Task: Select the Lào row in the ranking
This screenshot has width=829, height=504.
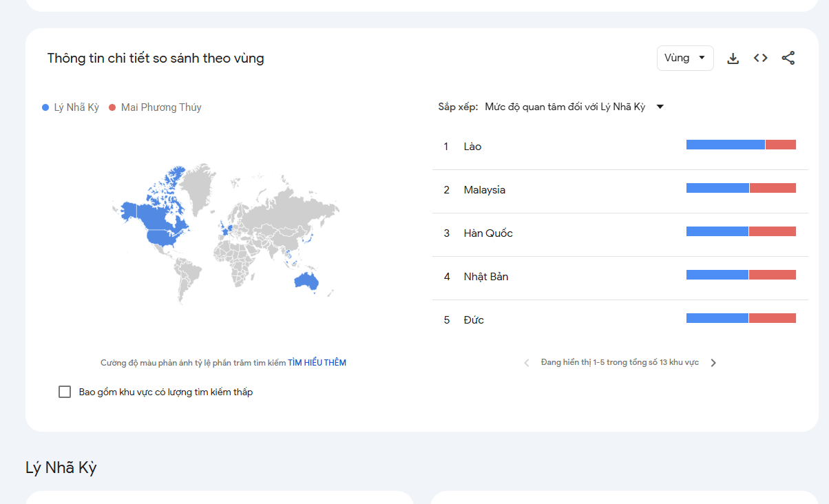Action: coord(620,147)
